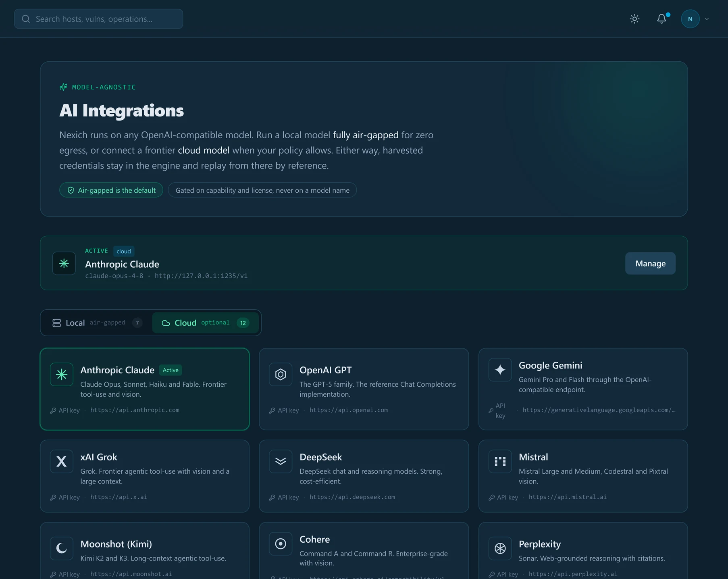The width and height of the screenshot is (728, 579).
Task: Click the OpenAI GPT hexagon icon
Action: coord(281,375)
